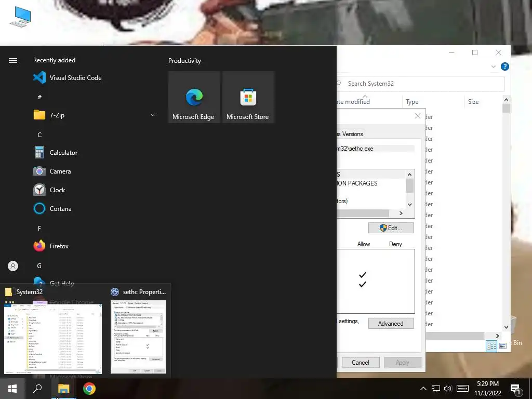Open the volume speaker tray icon
This screenshot has width=532, height=399.
point(448,389)
